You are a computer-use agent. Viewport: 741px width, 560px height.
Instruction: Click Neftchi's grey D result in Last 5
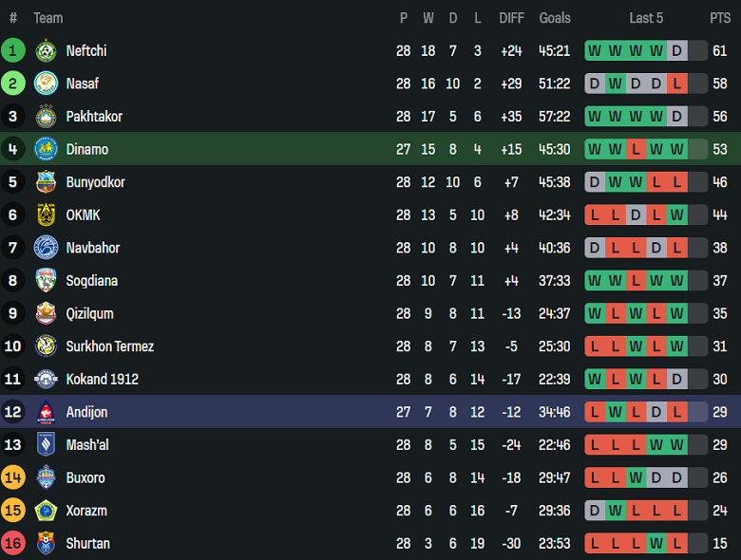coord(677,51)
